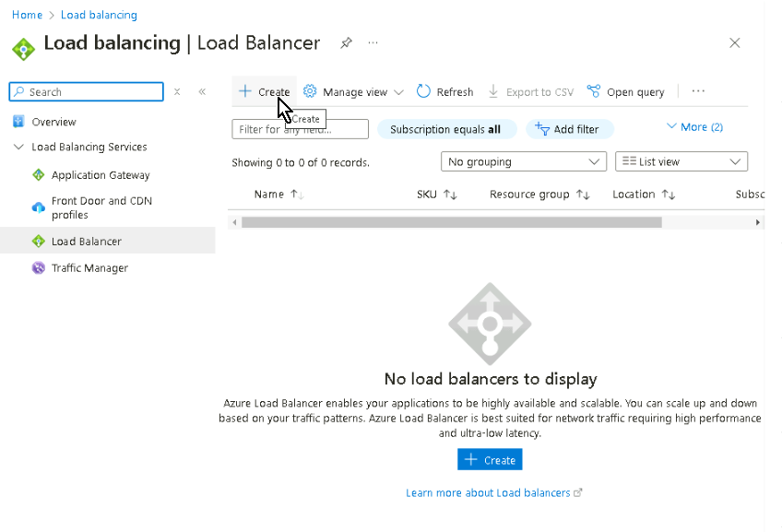782x532 pixels.
Task: Go to Load balancing breadcrumb
Action: click(x=99, y=15)
